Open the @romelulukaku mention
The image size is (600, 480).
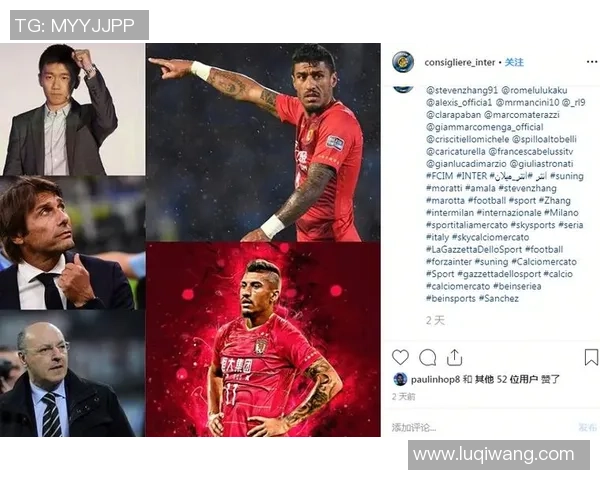(x=534, y=90)
